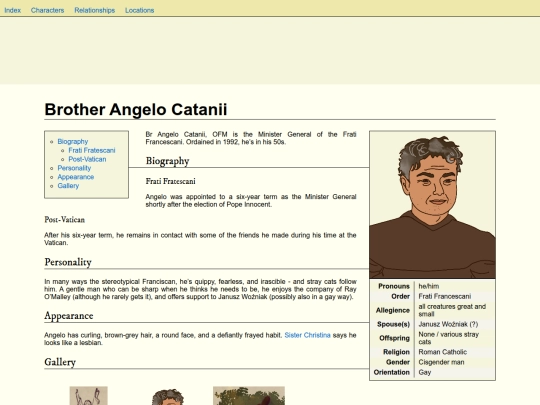Click the Brother Angelo Catanii page title
This screenshot has width=540, height=405.
pyautogui.click(x=136, y=110)
